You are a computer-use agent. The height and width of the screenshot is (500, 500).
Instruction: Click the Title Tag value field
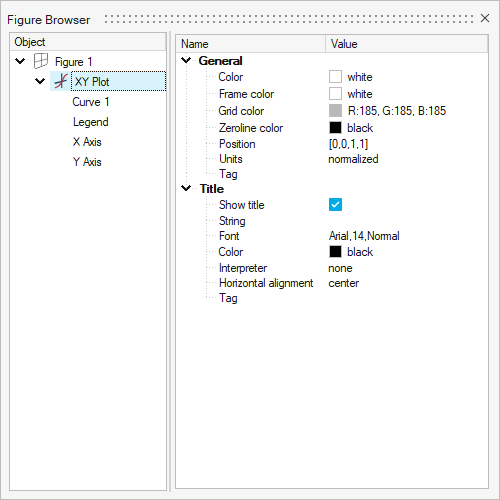pyautogui.click(x=407, y=298)
